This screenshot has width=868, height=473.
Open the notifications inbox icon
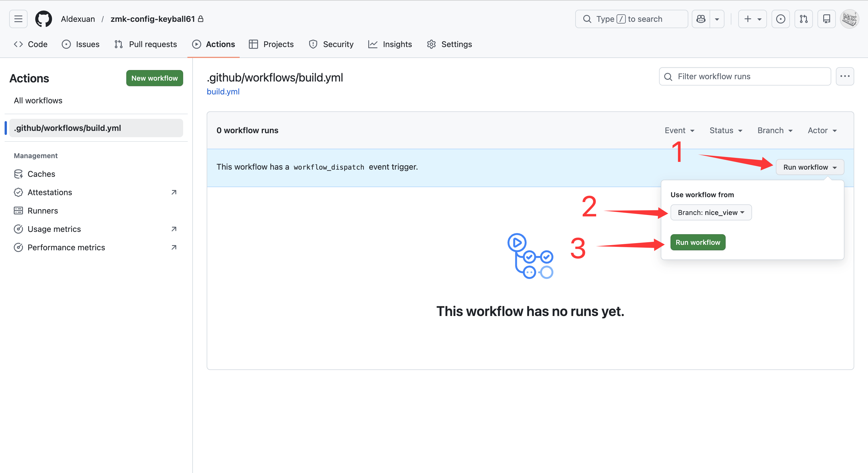[x=826, y=19]
